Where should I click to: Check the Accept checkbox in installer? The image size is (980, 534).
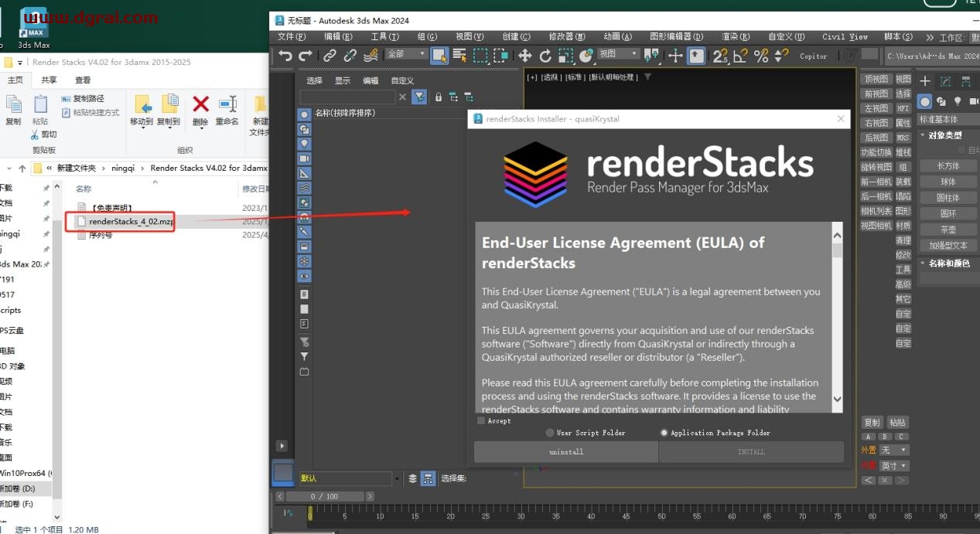(481, 421)
